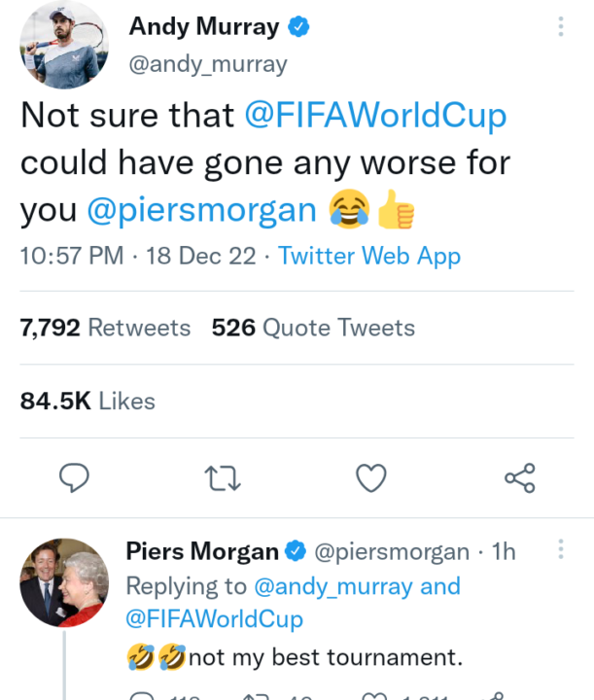This screenshot has height=700, width=594.
Task: Click the Twitter Web App source link
Action: click(369, 257)
